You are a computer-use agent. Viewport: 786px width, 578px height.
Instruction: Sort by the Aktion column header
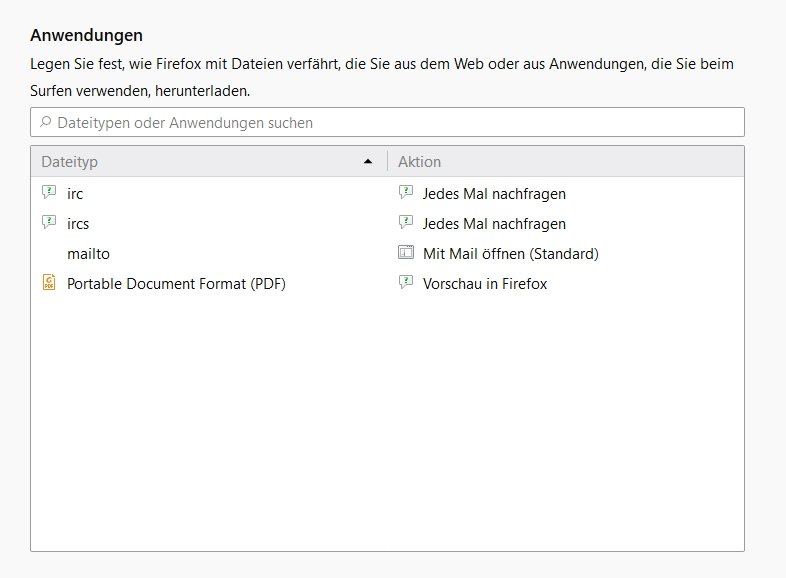pyautogui.click(x=566, y=161)
